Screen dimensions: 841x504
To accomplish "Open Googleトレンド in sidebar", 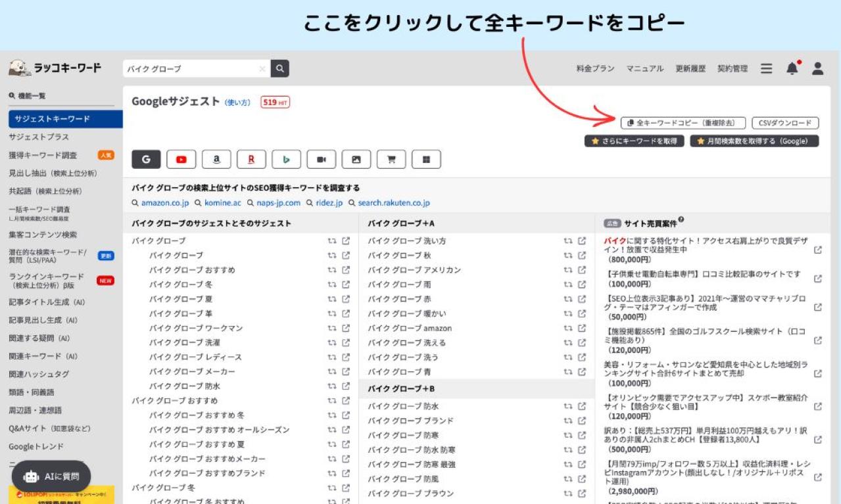I will (x=36, y=446).
